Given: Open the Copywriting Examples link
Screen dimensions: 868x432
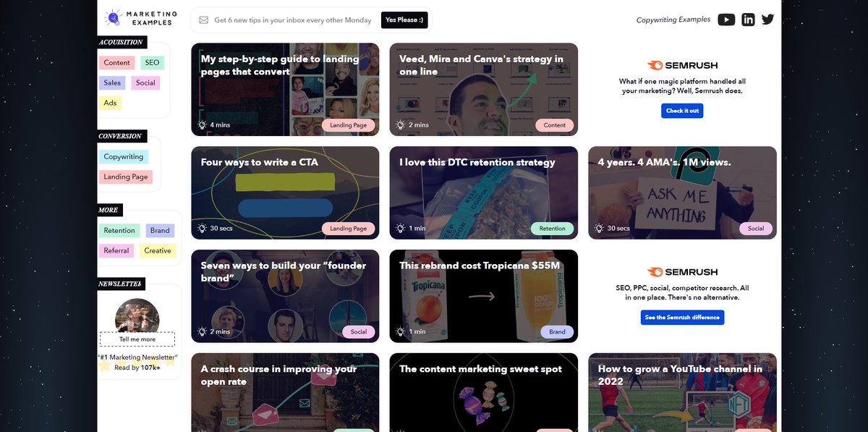Looking at the screenshot, I should coord(673,20).
